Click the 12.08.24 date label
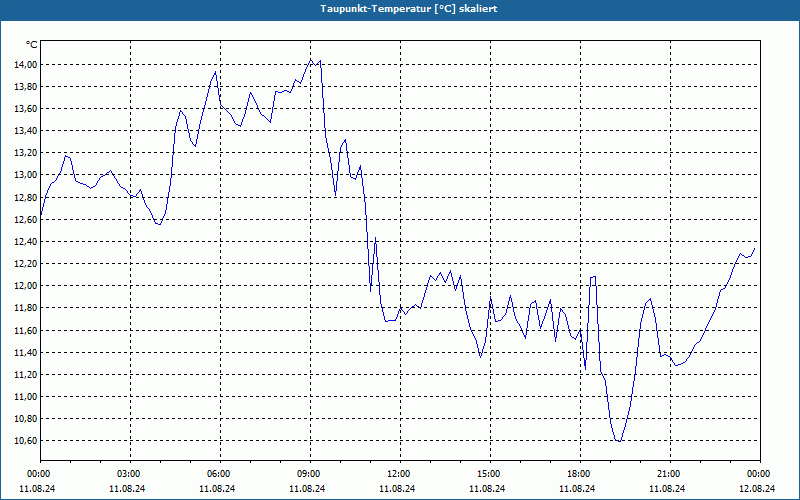800x500 pixels. coord(758,488)
